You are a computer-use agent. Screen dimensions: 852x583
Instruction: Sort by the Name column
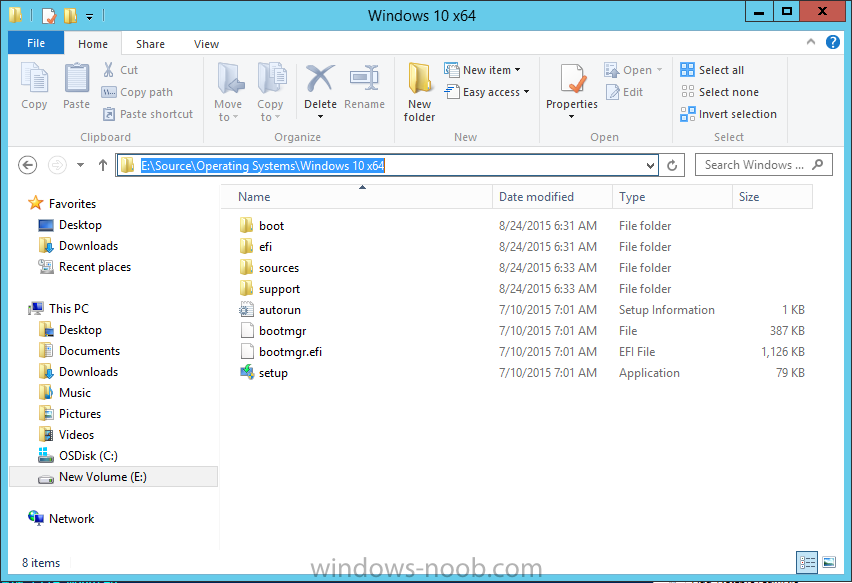coord(356,197)
